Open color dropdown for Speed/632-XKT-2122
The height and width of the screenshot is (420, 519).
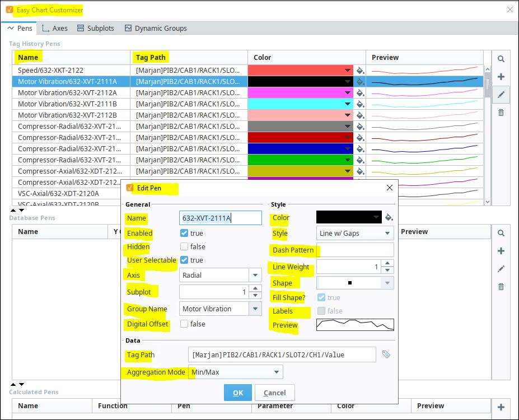[348, 70]
